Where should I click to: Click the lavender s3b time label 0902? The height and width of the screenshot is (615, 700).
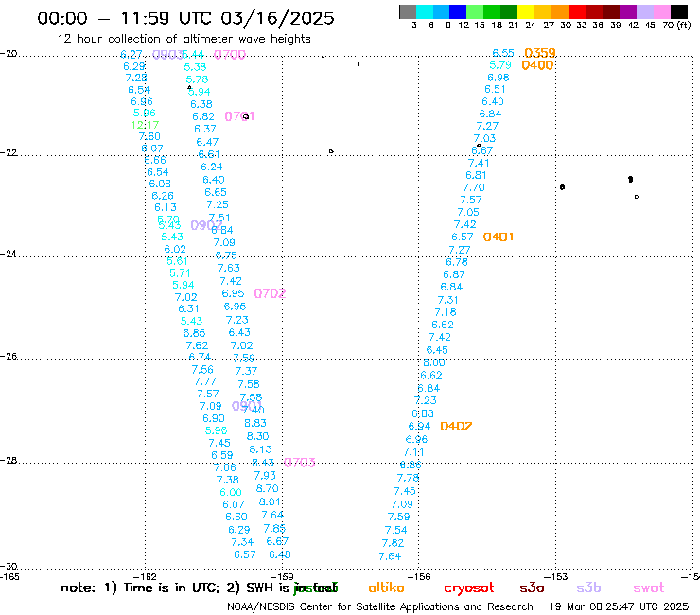[x=206, y=225]
